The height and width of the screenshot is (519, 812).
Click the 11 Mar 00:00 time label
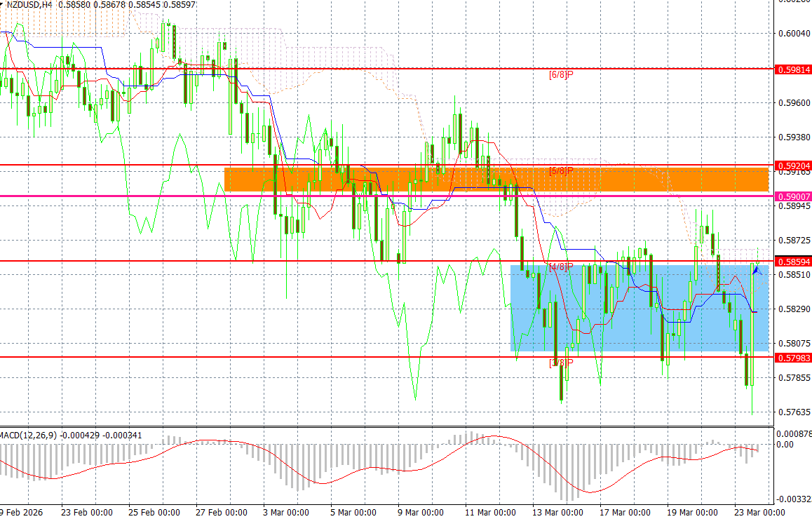(490, 512)
